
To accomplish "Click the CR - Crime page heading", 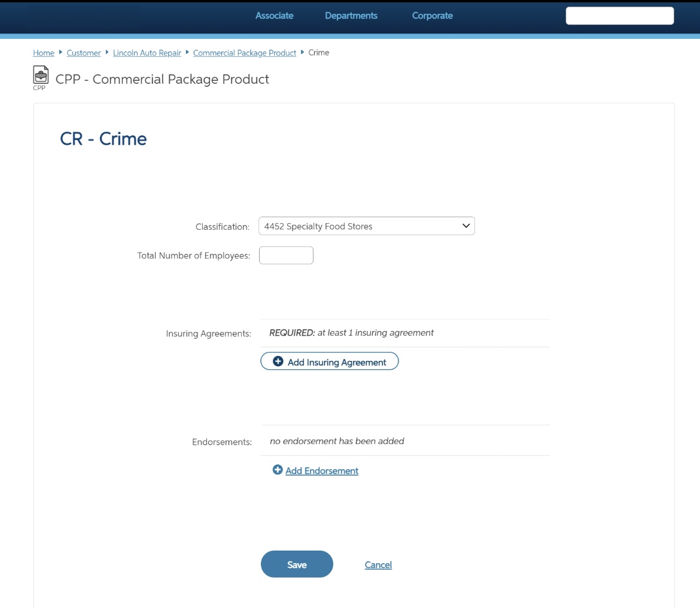I will pos(104,139).
